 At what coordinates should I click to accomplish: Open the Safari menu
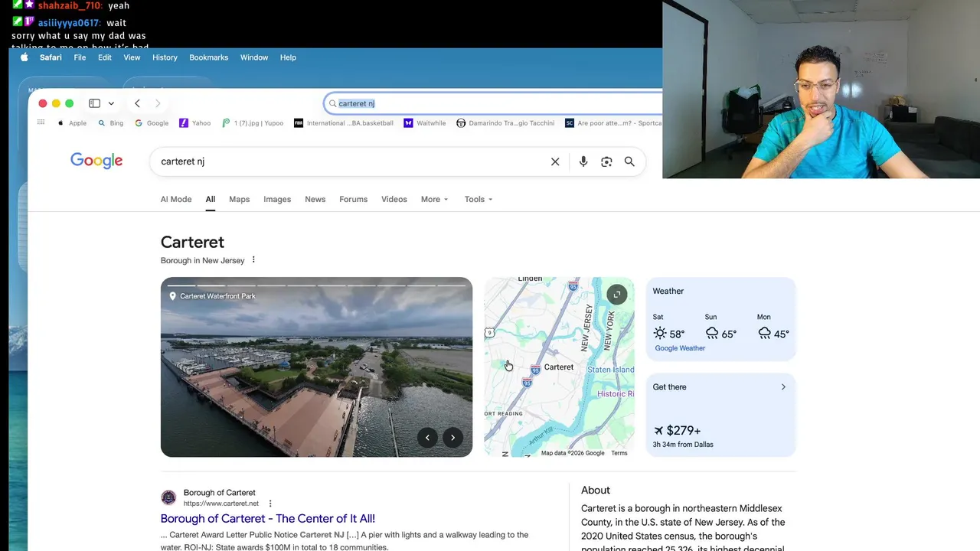51,57
